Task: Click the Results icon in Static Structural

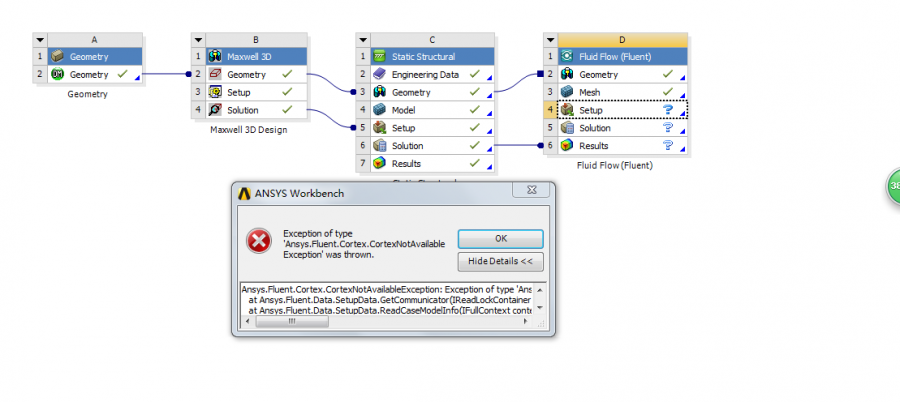Action: pyautogui.click(x=379, y=163)
